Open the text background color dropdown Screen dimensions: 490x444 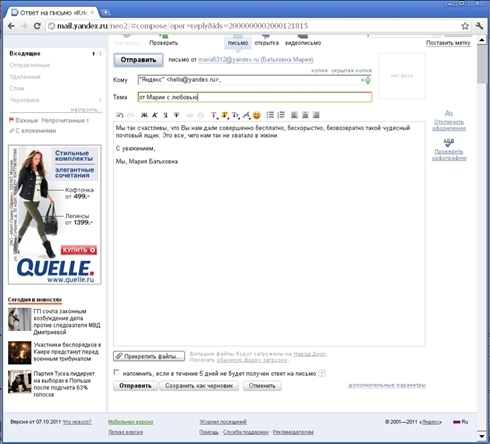225,115
